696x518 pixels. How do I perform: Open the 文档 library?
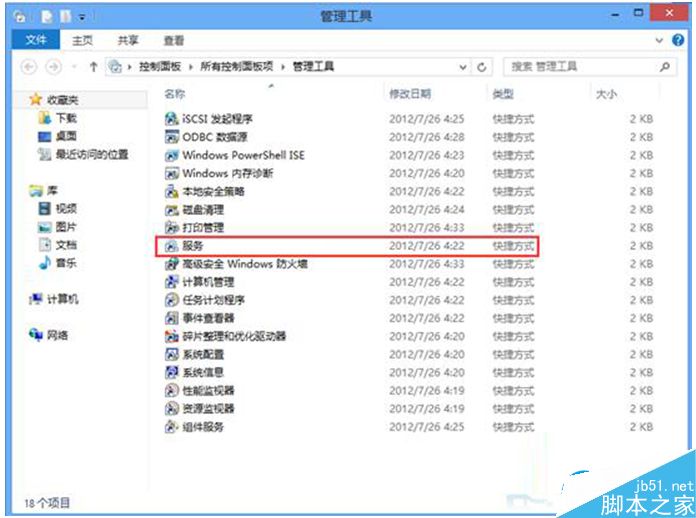(x=67, y=245)
